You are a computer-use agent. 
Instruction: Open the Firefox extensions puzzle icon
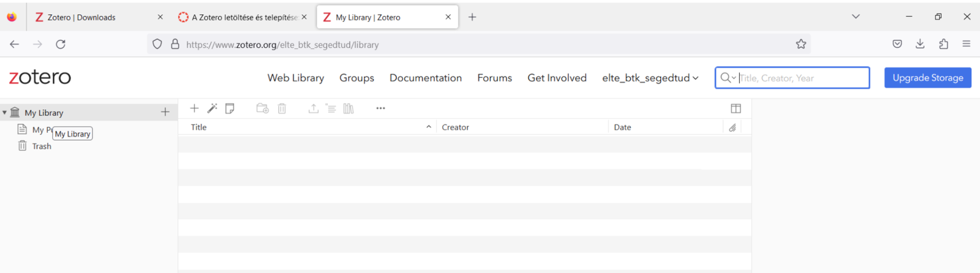[943, 44]
